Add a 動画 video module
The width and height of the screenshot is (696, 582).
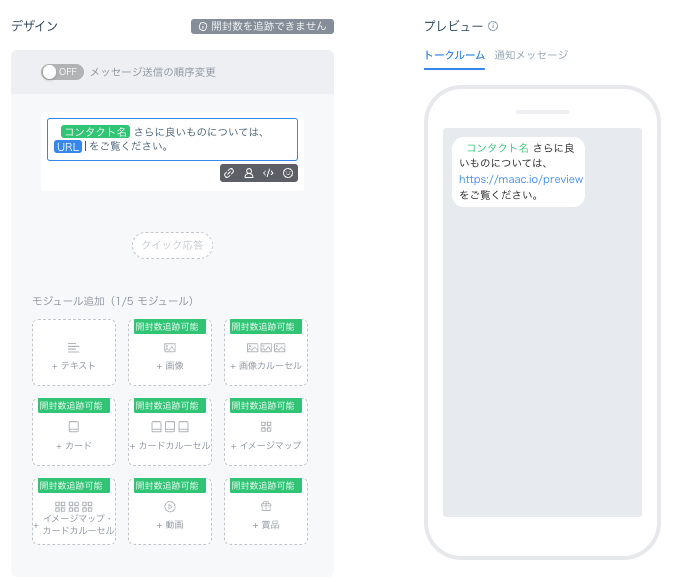[x=170, y=512]
